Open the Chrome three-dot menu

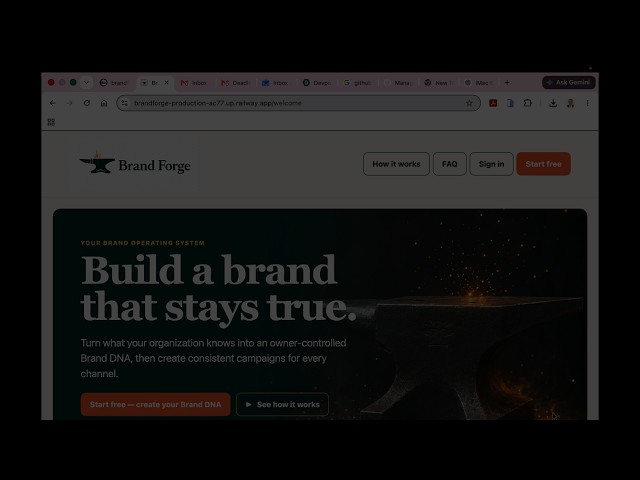[587, 103]
